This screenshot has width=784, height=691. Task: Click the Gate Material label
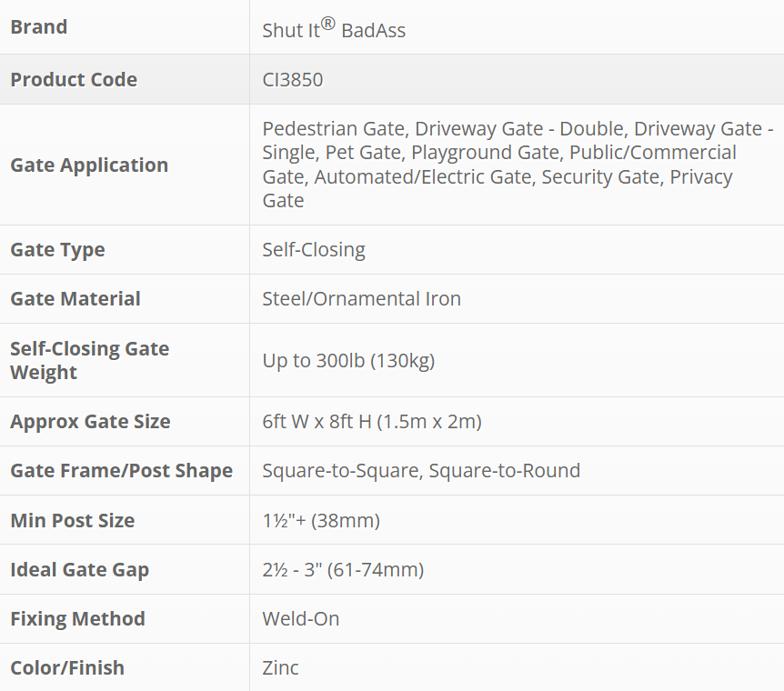pyautogui.click(x=75, y=299)
